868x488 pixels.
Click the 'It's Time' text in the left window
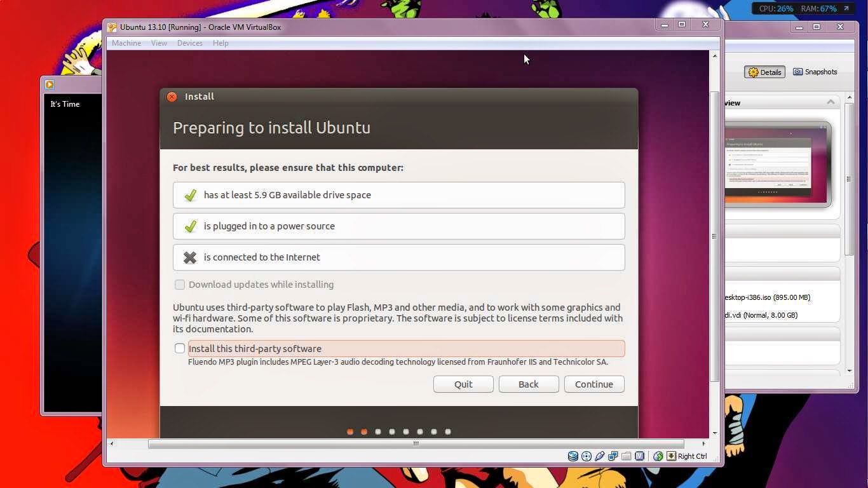tap(65, 104)
